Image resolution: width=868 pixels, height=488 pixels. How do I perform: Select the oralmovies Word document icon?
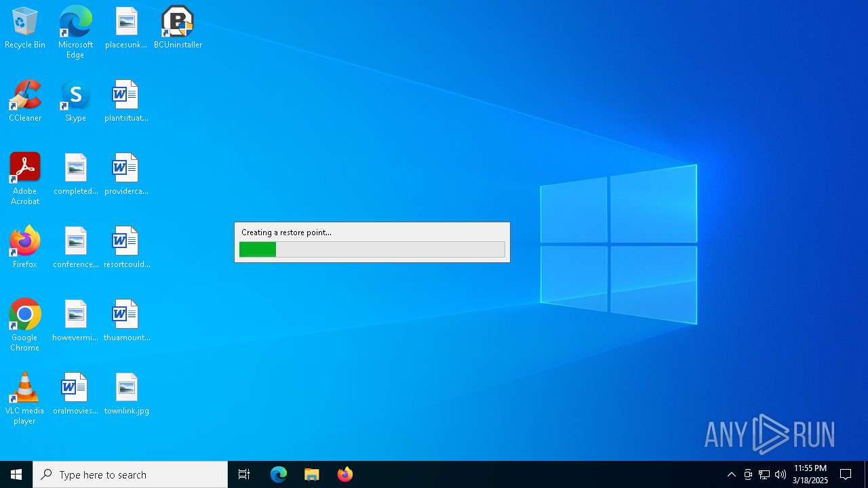(x=75, y=394)
